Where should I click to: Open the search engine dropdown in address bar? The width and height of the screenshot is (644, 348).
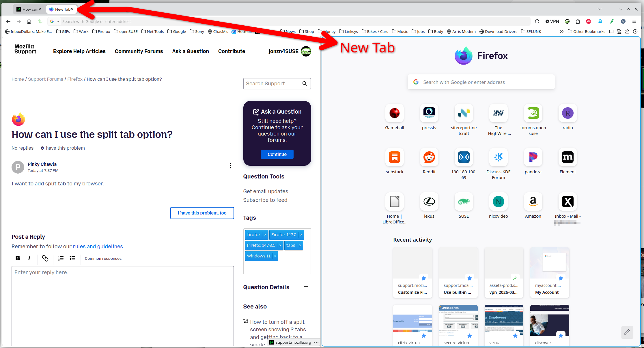tap(55, 21)
